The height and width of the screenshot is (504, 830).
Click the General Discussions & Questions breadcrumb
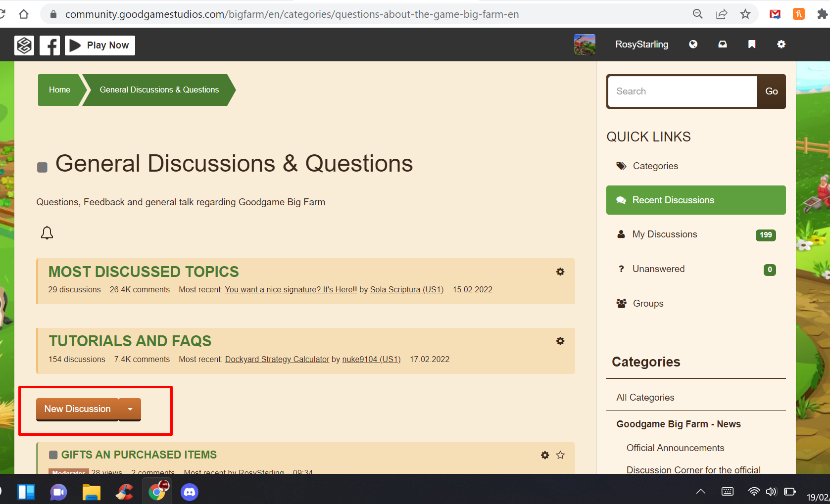[x=159, y=90]
